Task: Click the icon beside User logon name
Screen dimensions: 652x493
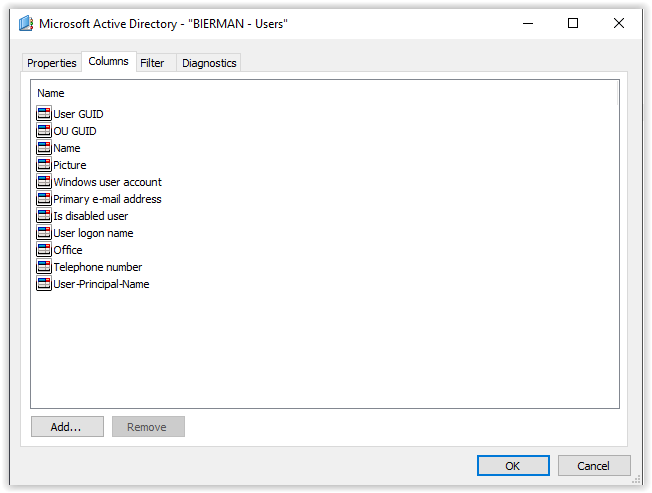Action: [44, 233]
